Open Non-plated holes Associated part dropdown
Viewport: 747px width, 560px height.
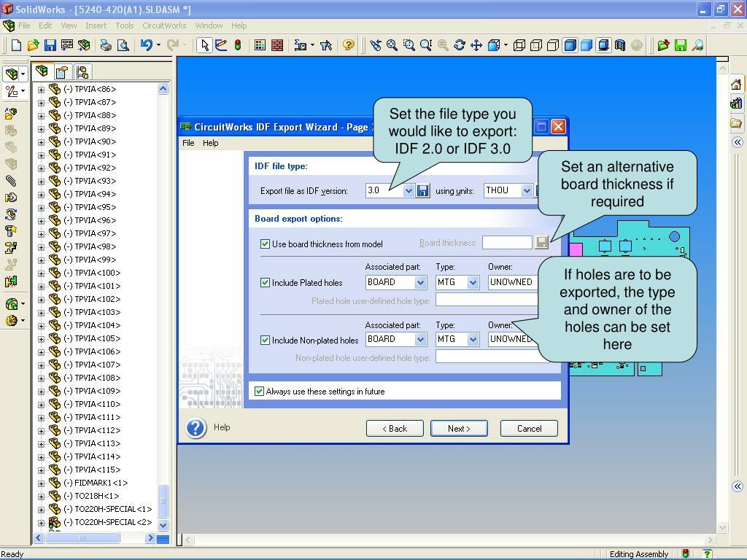[x=420, y=340]
